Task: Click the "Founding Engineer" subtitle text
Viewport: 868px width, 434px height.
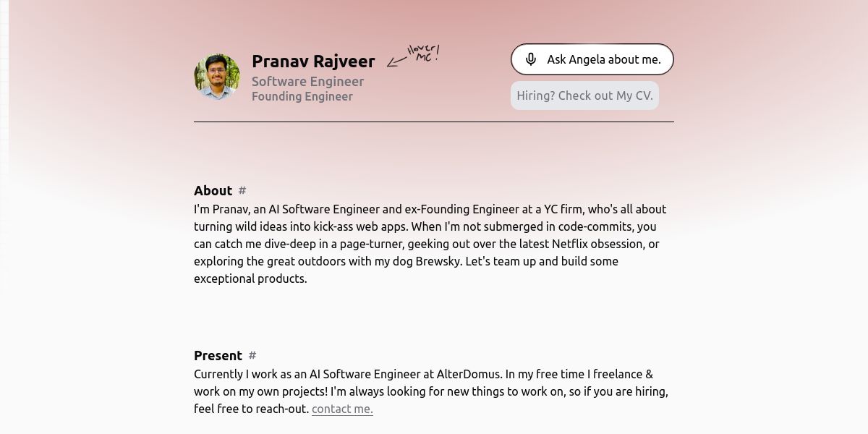Action: (302, 96)
